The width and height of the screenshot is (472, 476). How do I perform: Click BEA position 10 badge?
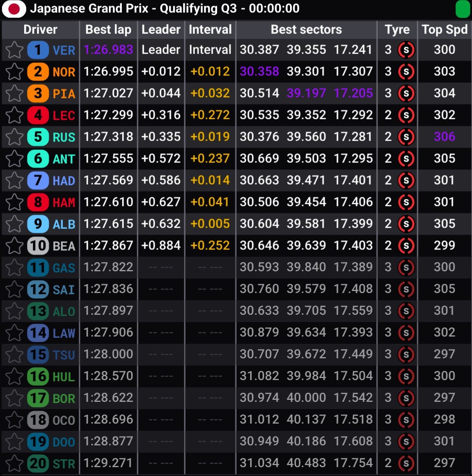pyautogui.click(x=38, y=246)
